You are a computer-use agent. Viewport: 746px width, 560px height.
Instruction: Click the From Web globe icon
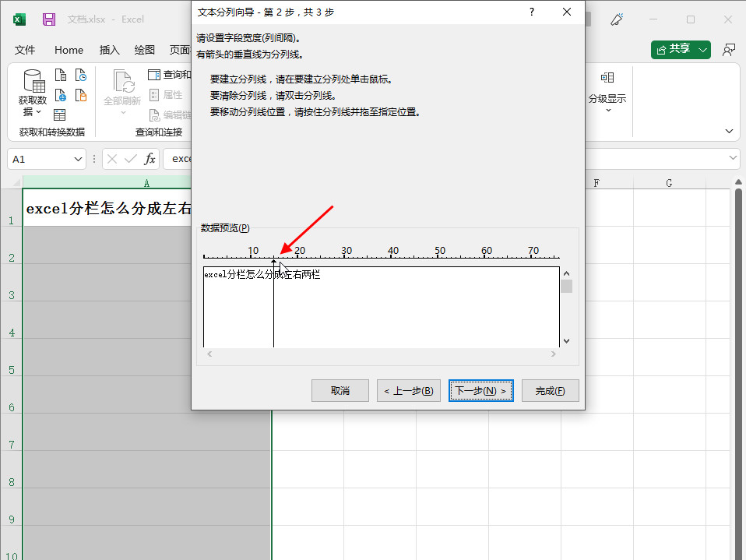[x=61, y=95]
